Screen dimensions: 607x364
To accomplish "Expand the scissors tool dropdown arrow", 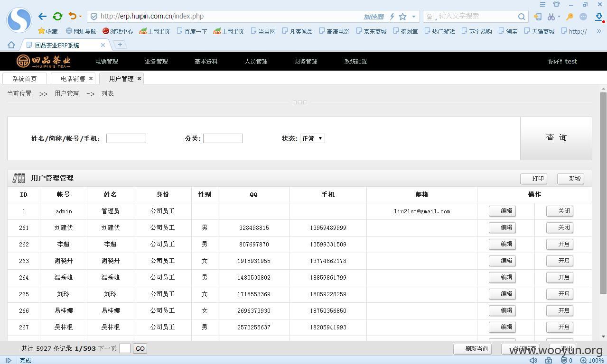I will (559, 17).
